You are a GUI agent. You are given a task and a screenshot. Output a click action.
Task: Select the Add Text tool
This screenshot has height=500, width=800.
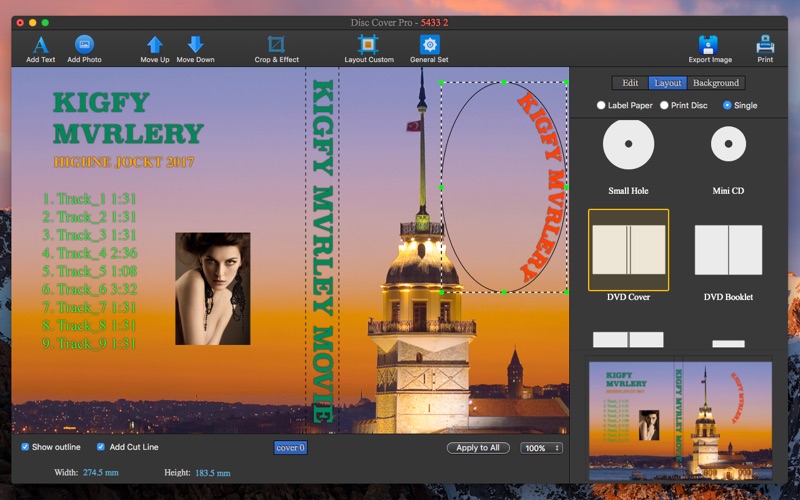coord(40,45)
